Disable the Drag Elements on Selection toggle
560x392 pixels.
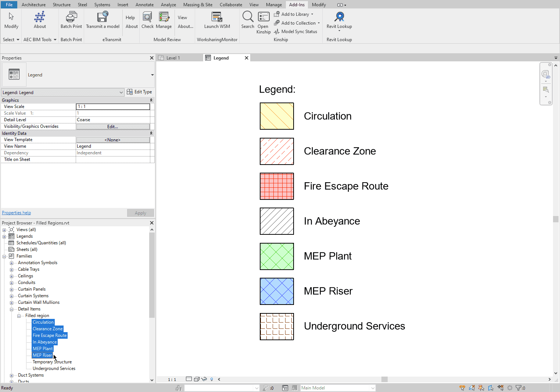click(x=500, y=388)
